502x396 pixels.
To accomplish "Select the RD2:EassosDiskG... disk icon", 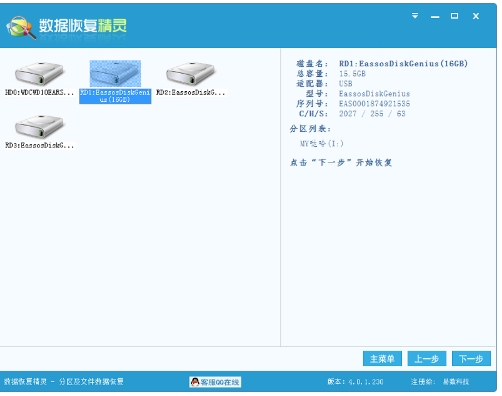I will coord(190,74).
